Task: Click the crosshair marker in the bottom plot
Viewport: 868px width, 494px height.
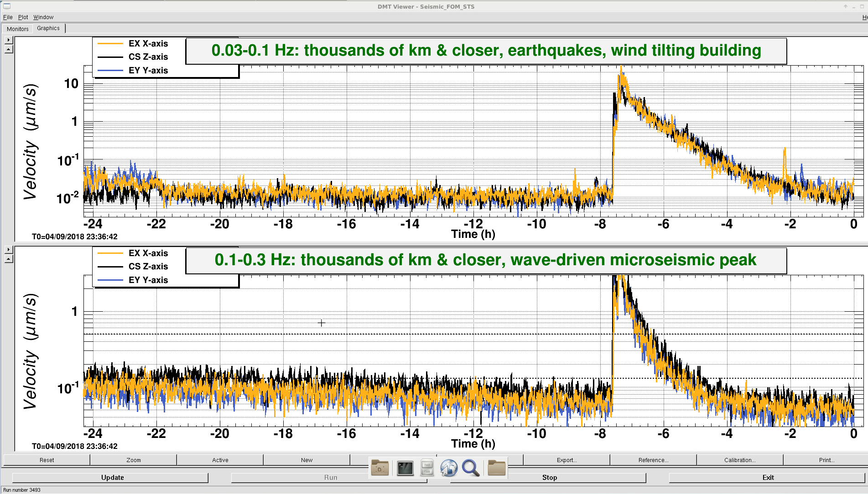Action: pyautogui.click(x=322, y=323)
